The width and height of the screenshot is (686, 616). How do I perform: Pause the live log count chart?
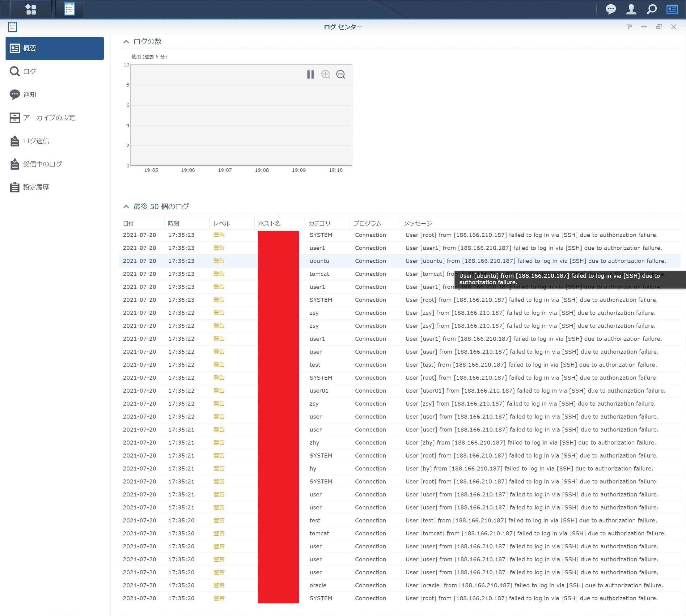pos(310,74)
